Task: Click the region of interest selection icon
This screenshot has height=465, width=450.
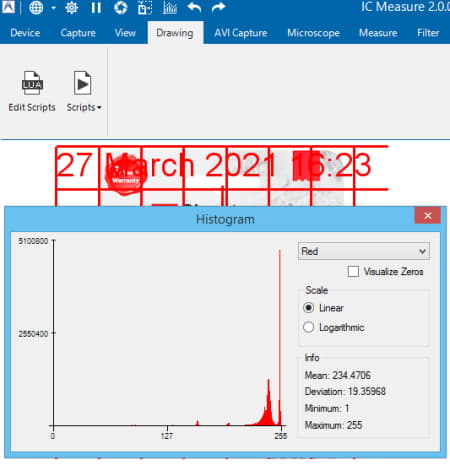Action: coord(145,8)
